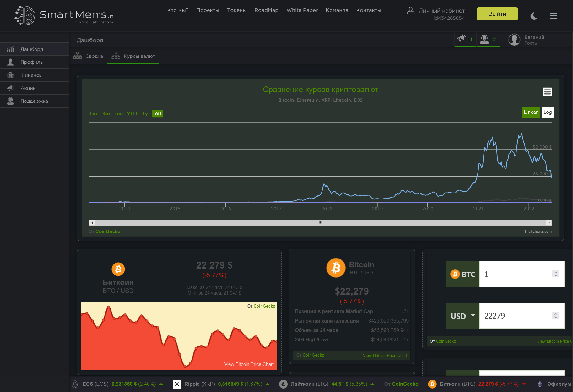Switch chart scale to Linear
The image size is (573, 392).
coord(531,112)
